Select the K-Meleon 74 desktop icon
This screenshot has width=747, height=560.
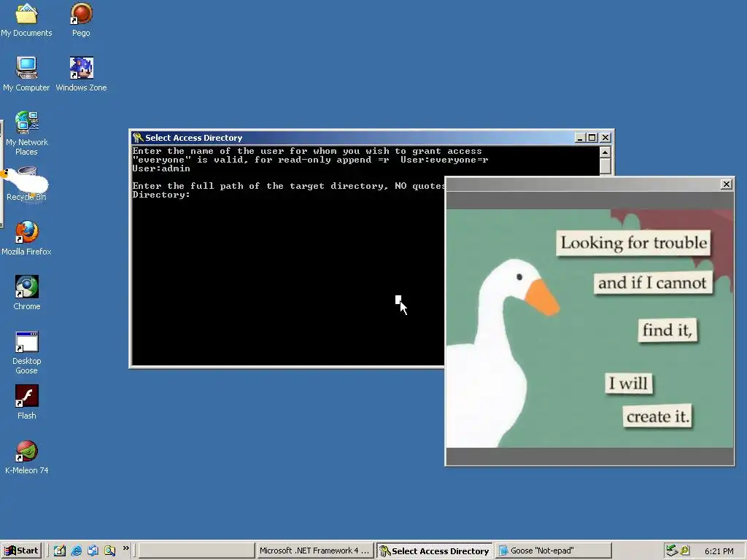[x=27, y=457]
